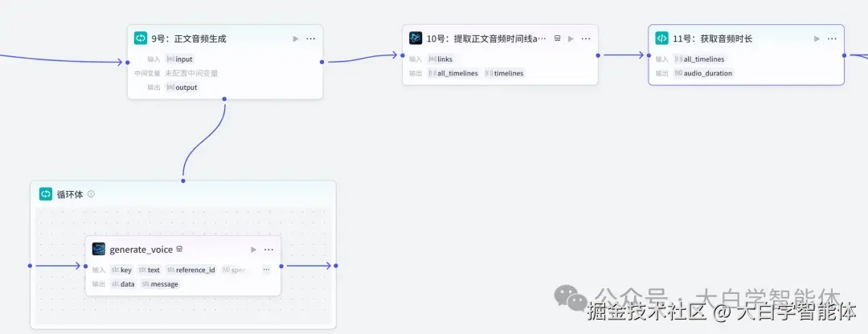Click the left input port of node 9号

click(x=127, y=62)
